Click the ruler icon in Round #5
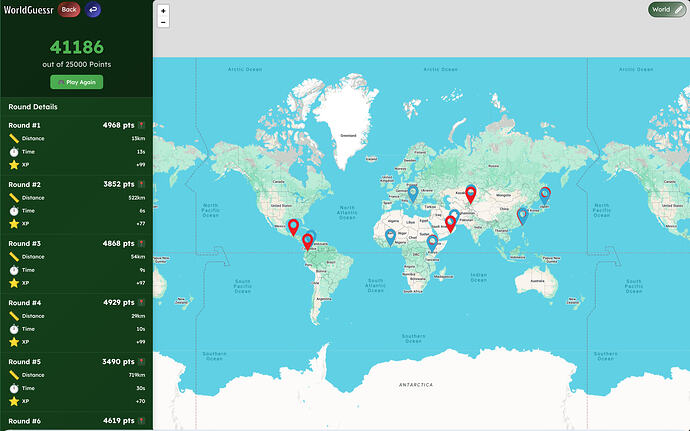Screen dimensions: 690x431 tap(14, 375)
